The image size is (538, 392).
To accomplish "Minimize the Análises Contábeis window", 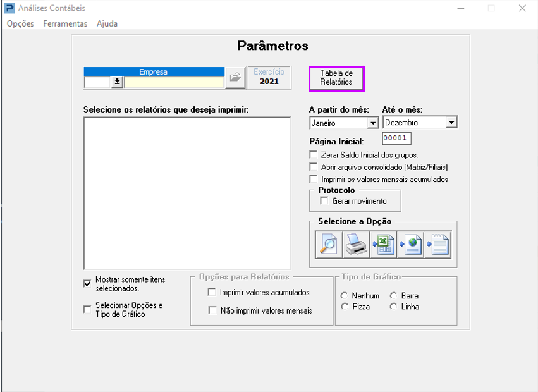I will point(461,8).
